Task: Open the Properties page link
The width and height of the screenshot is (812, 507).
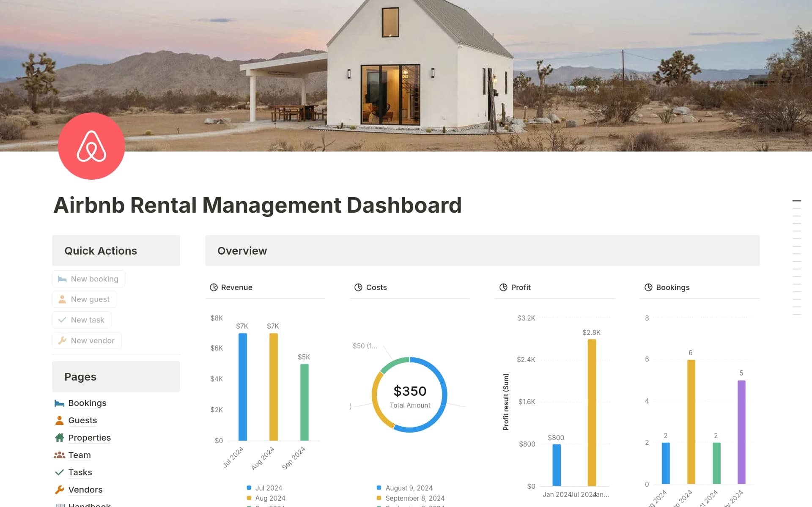Action: [89, 438]
